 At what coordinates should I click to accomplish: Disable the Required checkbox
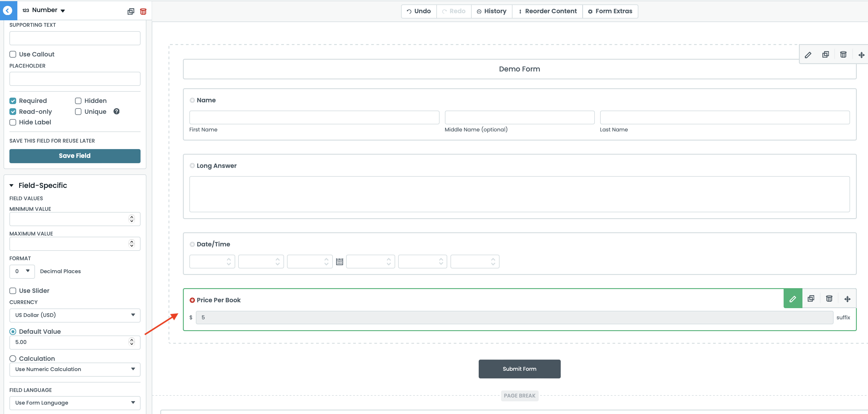tap(13, 100)
